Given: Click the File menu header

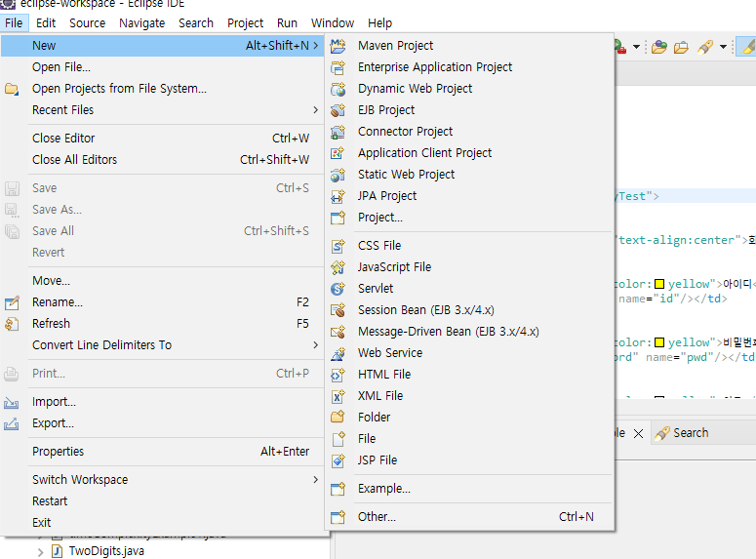Looking at the screenshot, I should tap(14, 23).
